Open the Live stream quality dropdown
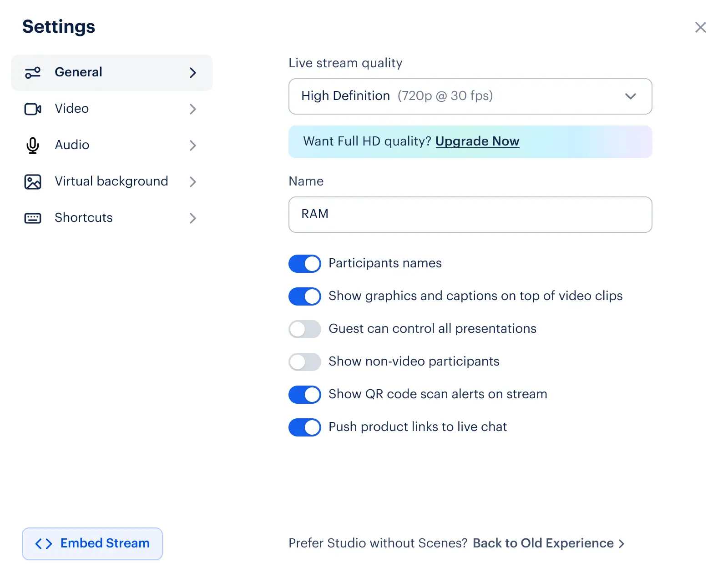Screen dimensions: 728x582 pos(470,96)
